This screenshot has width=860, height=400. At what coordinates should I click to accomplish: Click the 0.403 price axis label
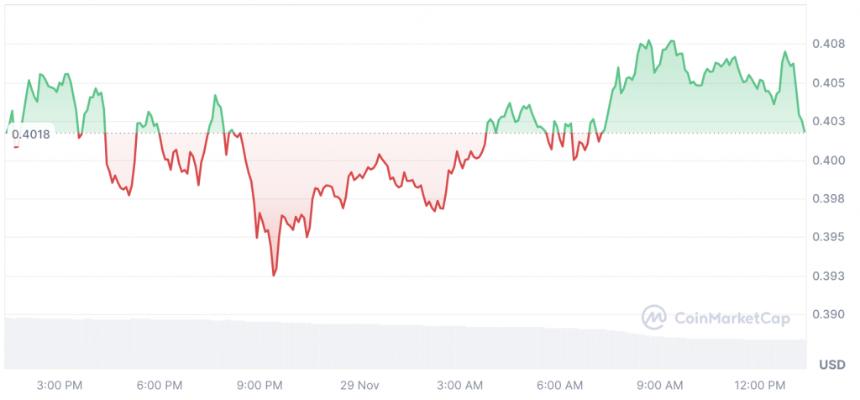pyautogui.click(x=830, y=121)
